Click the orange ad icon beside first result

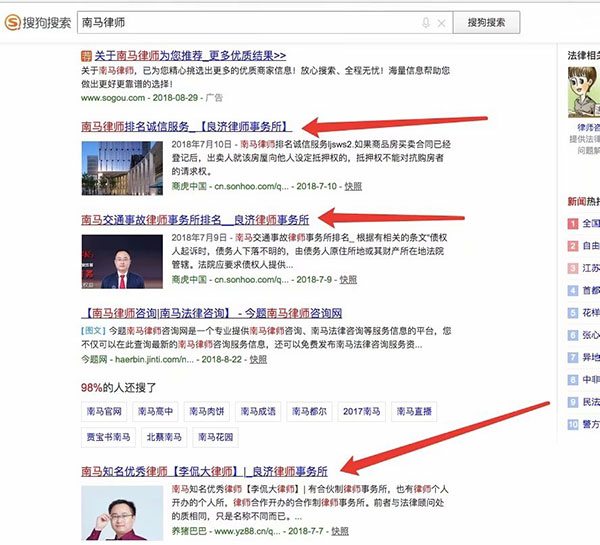(86, 56)
